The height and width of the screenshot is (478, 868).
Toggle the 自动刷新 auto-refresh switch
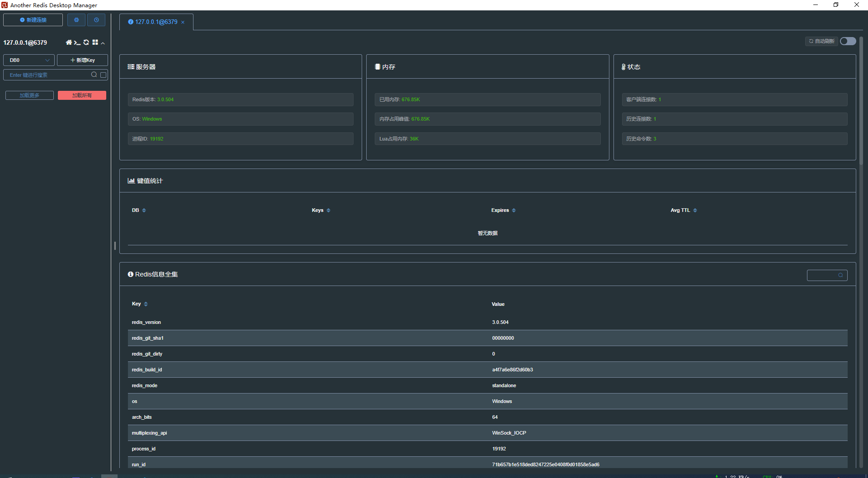click(848, 41)
